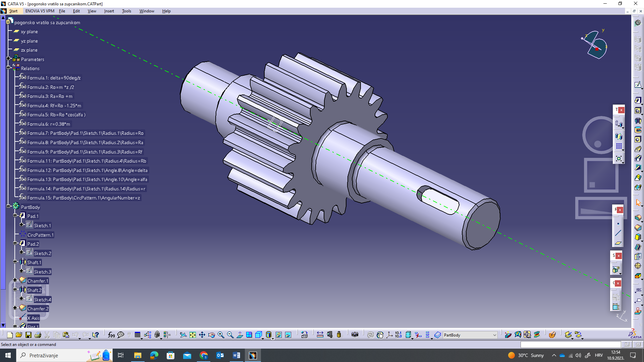The width and height of the screenshot is (644, 362).
Task: Collapse the Relations tree node
Action: (x=8, y=67)
